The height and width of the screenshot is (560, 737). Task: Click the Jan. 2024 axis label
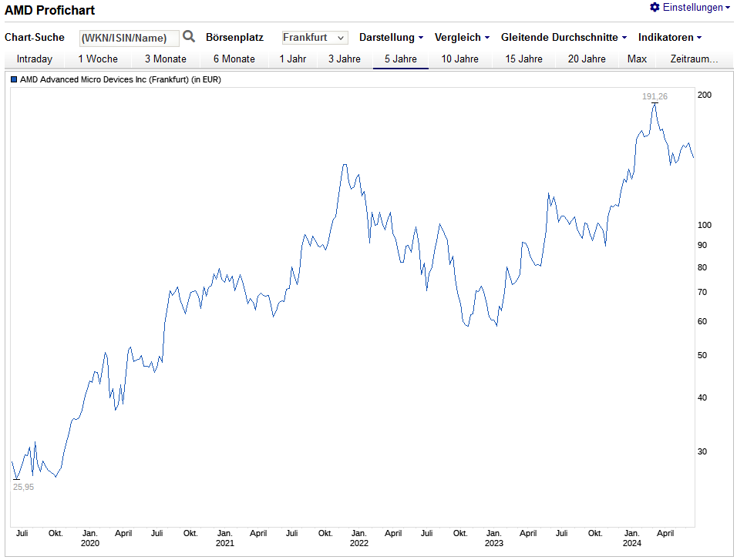pyautogui.click(x=631, y=538)
